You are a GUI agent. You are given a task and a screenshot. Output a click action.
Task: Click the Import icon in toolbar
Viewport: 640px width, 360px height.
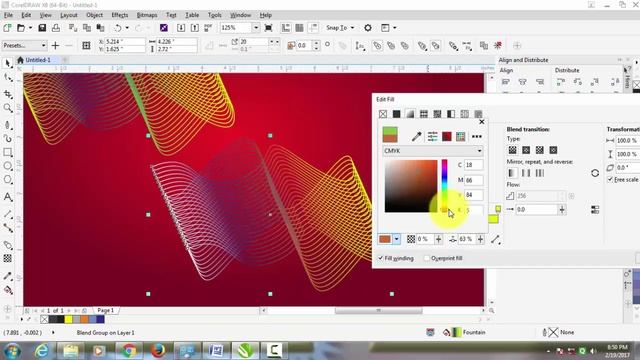[181, 28]
